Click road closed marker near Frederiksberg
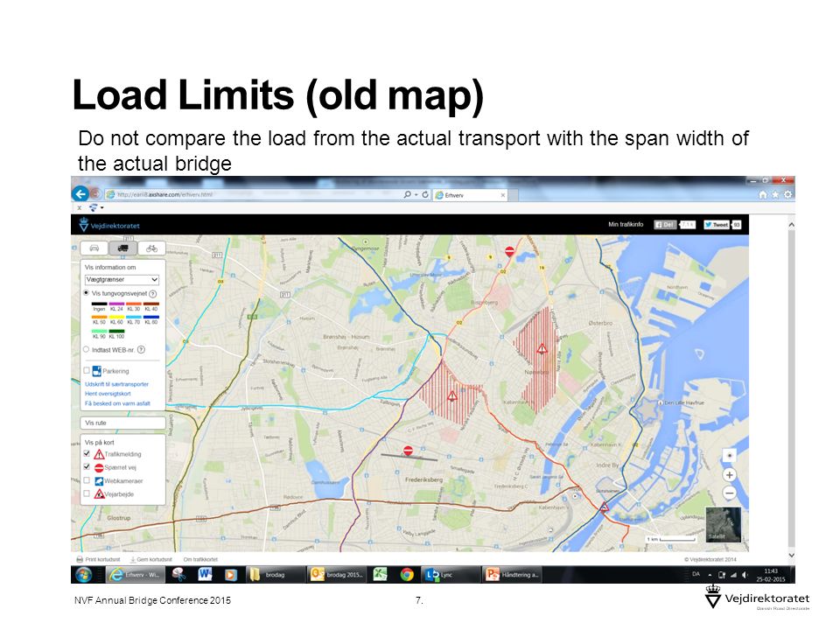The image size is (840, 630). click(x=409, y=451)
